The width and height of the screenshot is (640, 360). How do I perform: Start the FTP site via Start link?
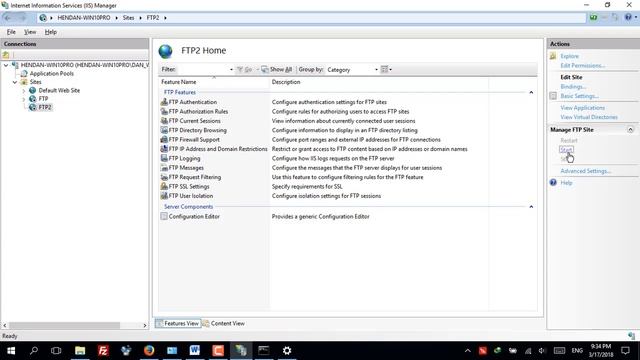(566, 150)
